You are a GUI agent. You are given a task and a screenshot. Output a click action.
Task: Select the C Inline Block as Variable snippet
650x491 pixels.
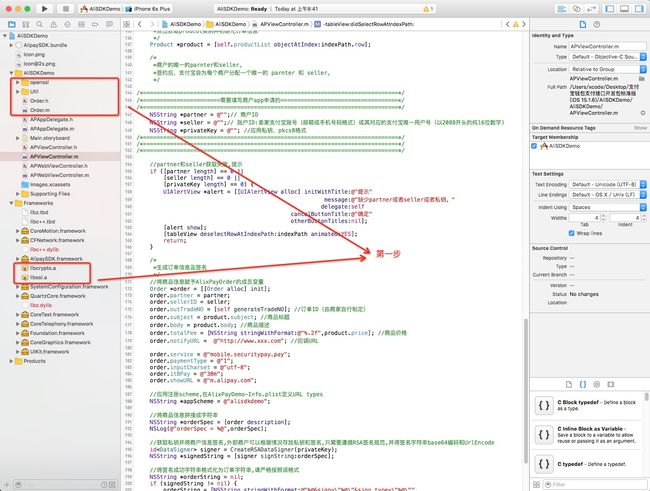(588, 435)
